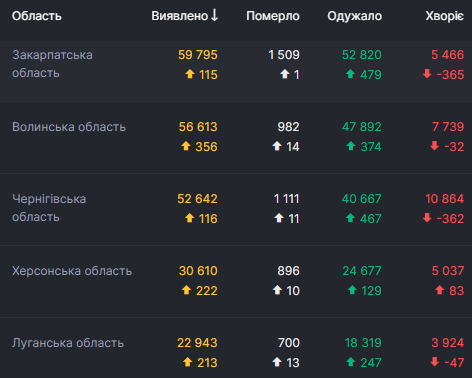Image resolution: width=472 pixels, height=378 pixels.
Task: Select Херсонська область region name
Action: (72, 271)
